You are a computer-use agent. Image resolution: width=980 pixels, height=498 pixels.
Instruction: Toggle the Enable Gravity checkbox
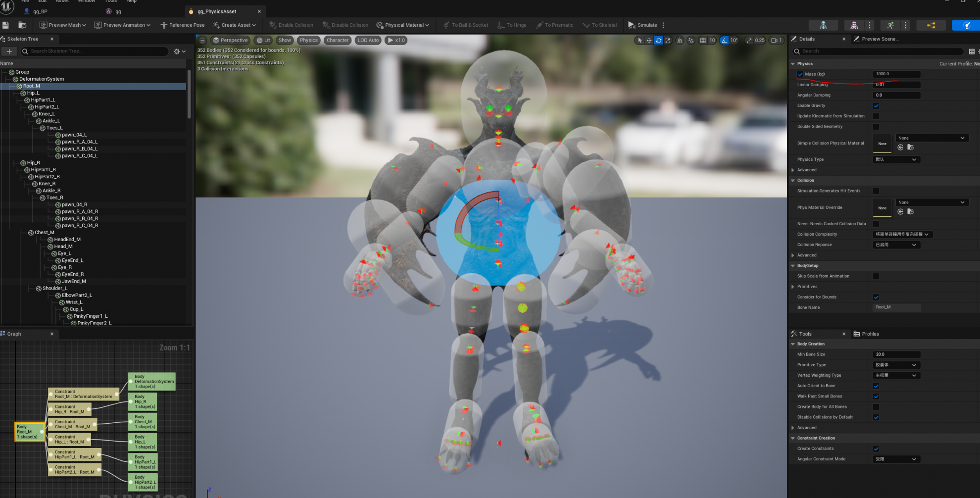(876, 105)
